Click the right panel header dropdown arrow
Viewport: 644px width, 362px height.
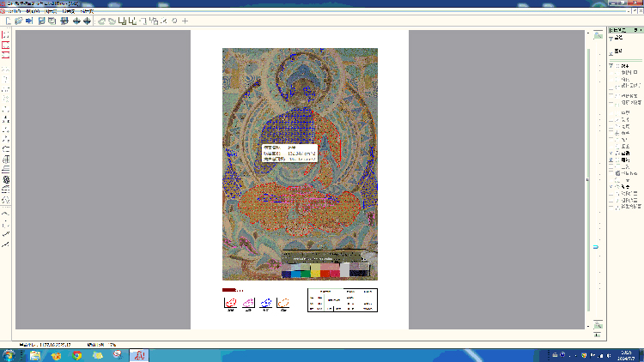635,30
